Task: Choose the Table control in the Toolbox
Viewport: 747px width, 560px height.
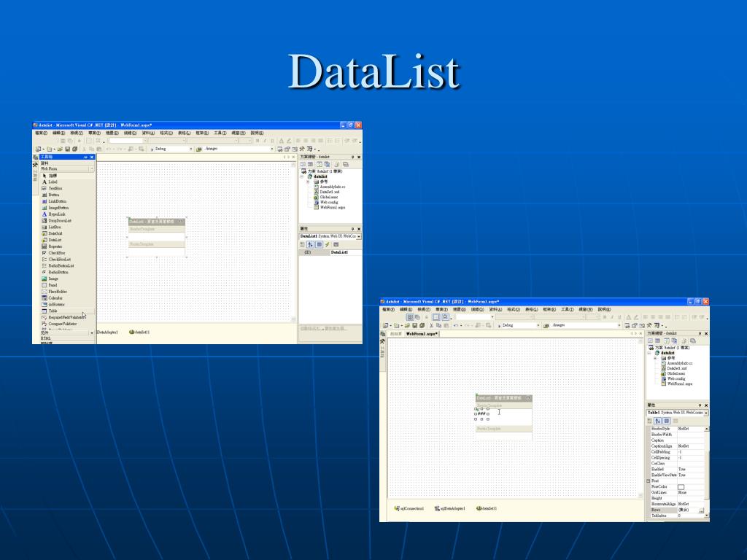Action: click(49, 311)
